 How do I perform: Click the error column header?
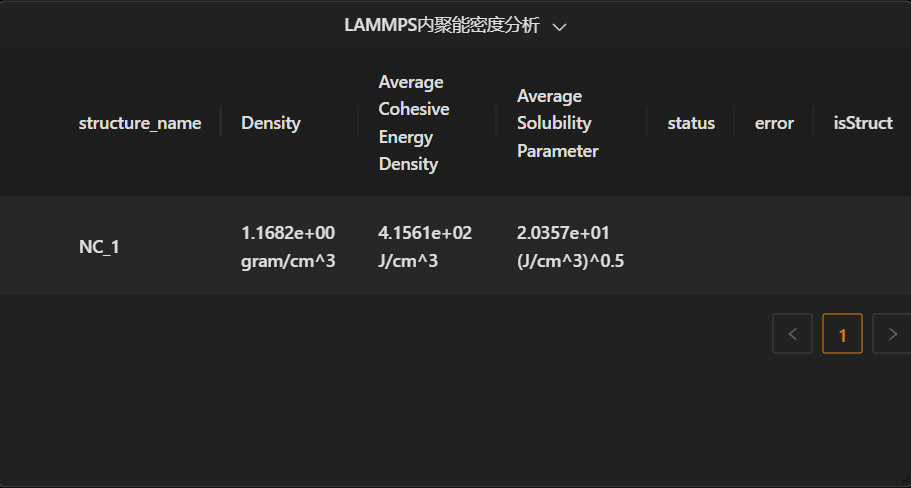(774, 123)
